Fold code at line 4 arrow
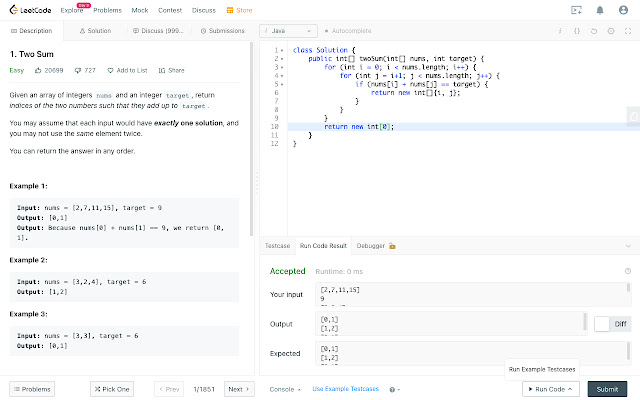Screen dimensions: 640x400 (x=282, y=76)
